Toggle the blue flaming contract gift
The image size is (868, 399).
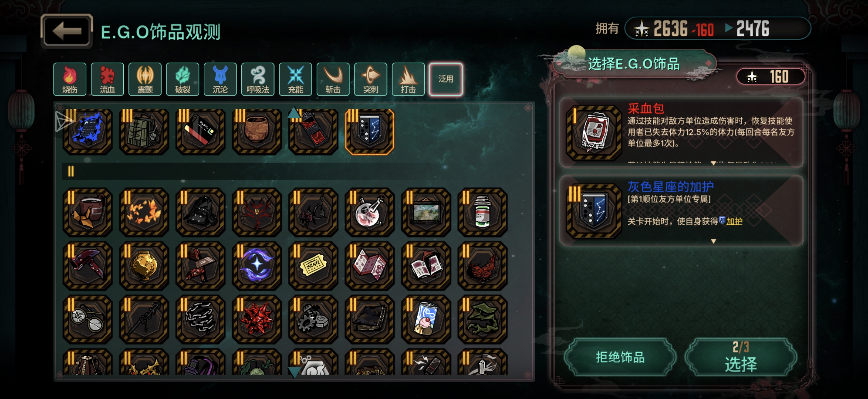[87, 132]
